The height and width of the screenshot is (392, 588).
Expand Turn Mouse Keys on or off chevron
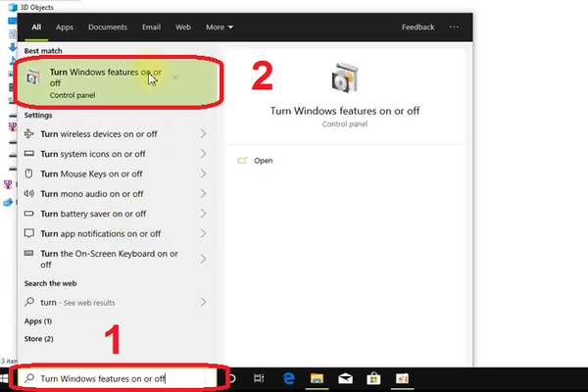point(203,173)
